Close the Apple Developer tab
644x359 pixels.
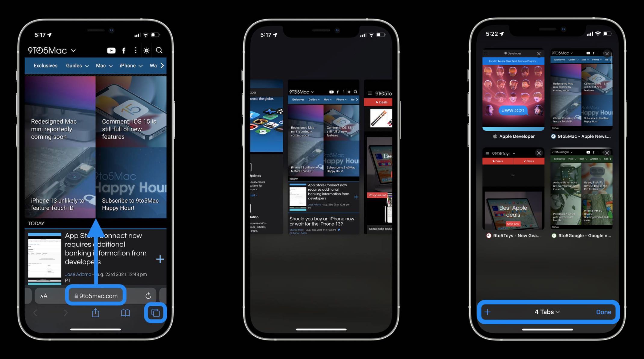point(539,54)
